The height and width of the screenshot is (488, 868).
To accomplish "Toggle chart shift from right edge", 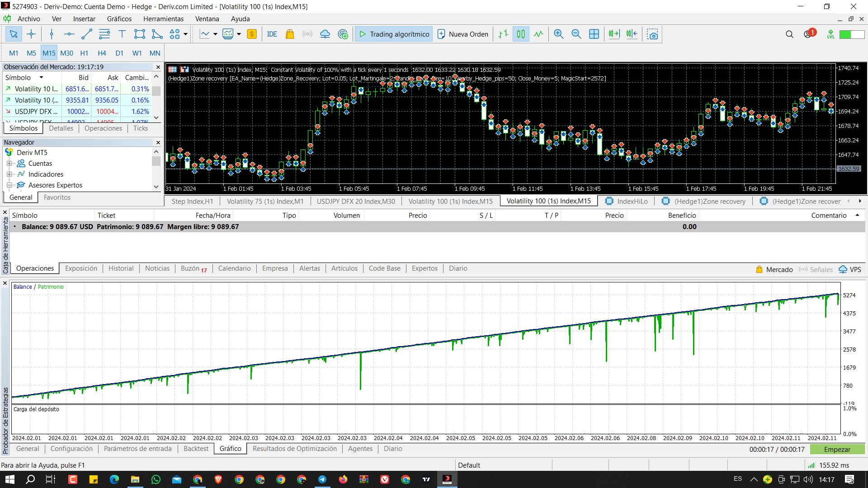I will pyautogui.click(x=632, y=34).
